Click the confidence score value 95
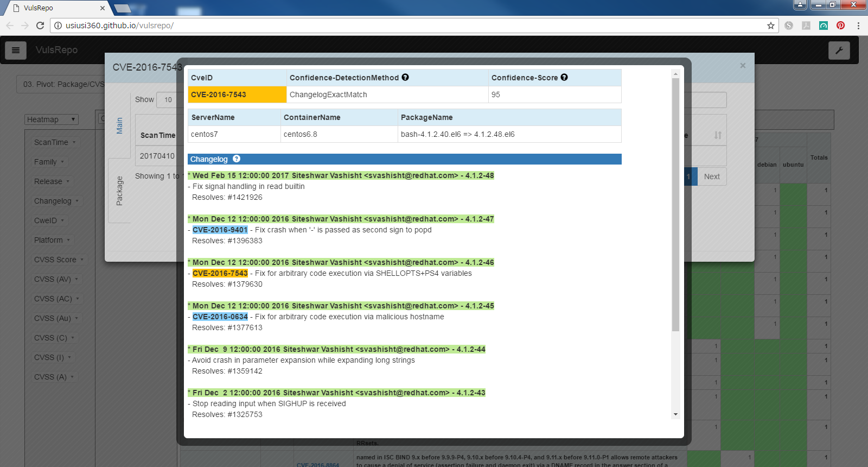The height and width of the screenshot is (467, 868). (496, 94)
